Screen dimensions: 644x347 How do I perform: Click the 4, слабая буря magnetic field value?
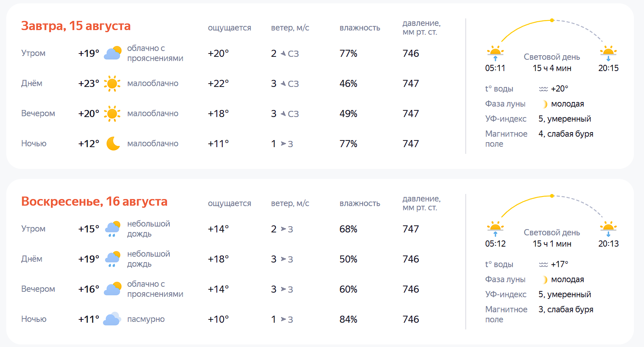click(x=566, y=134)
